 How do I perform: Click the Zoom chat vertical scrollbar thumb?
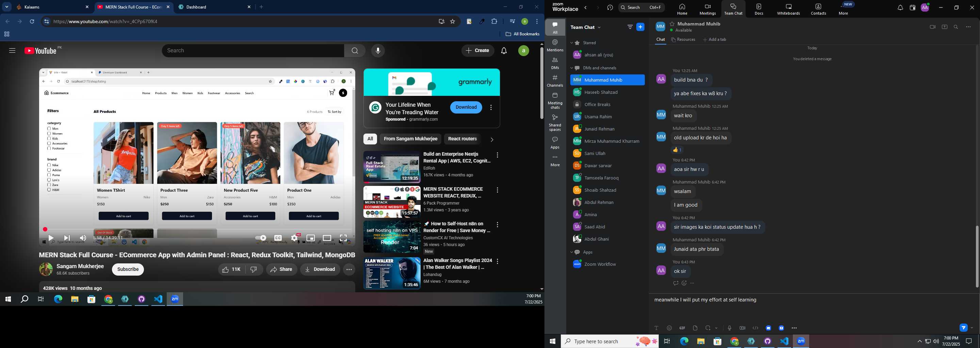pos(977,257)
